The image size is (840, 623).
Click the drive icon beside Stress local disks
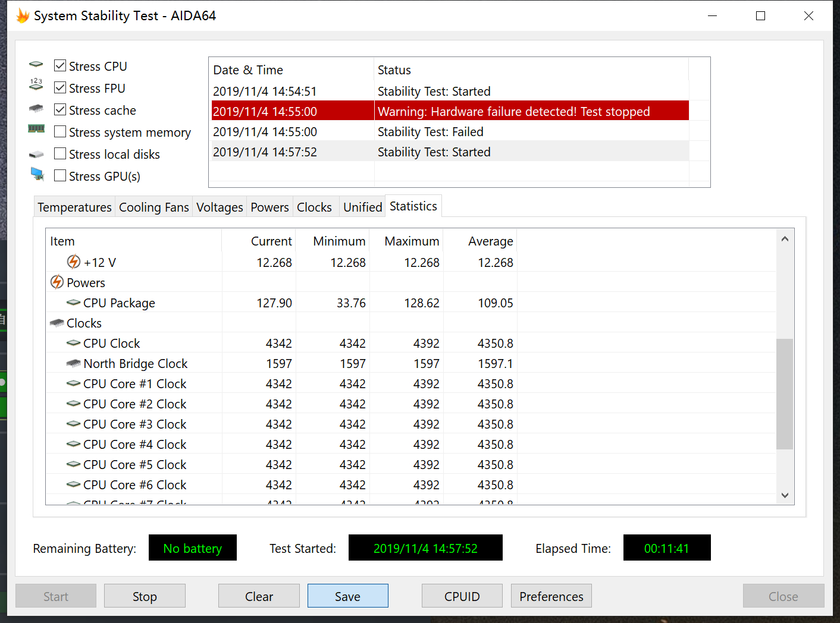coord(36,155)
